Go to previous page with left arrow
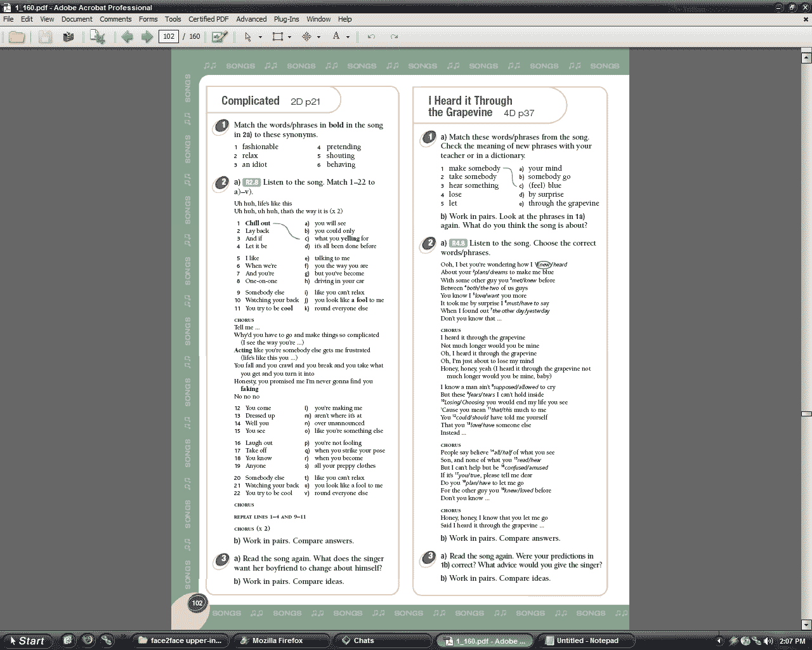Screen dimensions: 812x650 pyautogui.click(x=127, y=37)
